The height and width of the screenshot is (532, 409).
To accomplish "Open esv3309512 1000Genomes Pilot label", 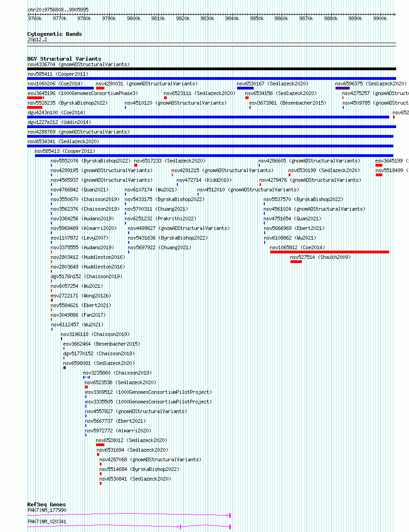I will [x=148, y=392].
